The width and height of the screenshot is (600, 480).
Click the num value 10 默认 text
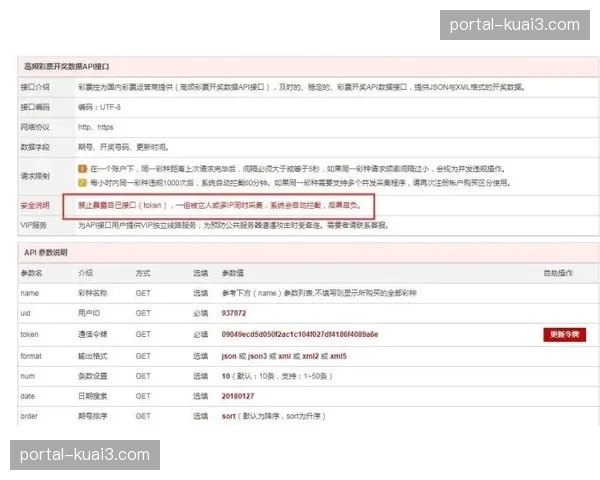point(277,376)
